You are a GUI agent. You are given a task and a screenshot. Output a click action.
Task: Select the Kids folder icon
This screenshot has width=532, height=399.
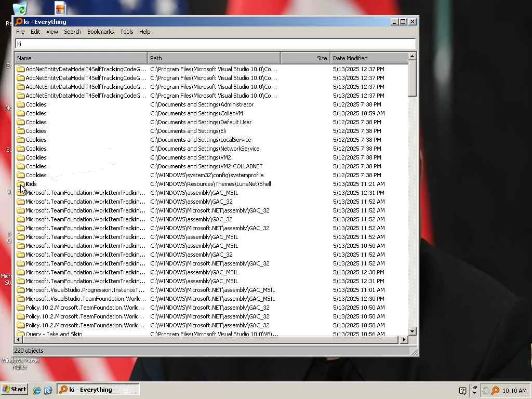[x=21, y=184]
